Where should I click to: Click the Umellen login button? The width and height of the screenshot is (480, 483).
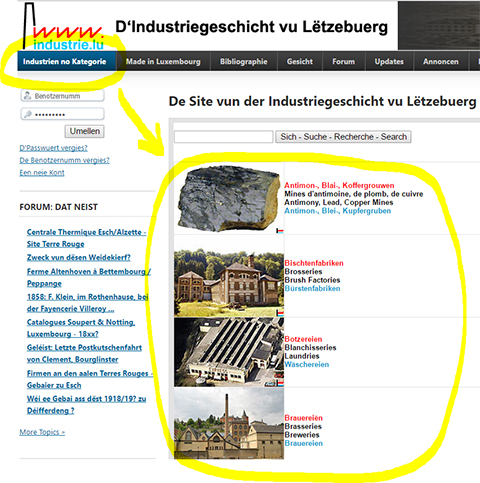[x=85, y=131]
